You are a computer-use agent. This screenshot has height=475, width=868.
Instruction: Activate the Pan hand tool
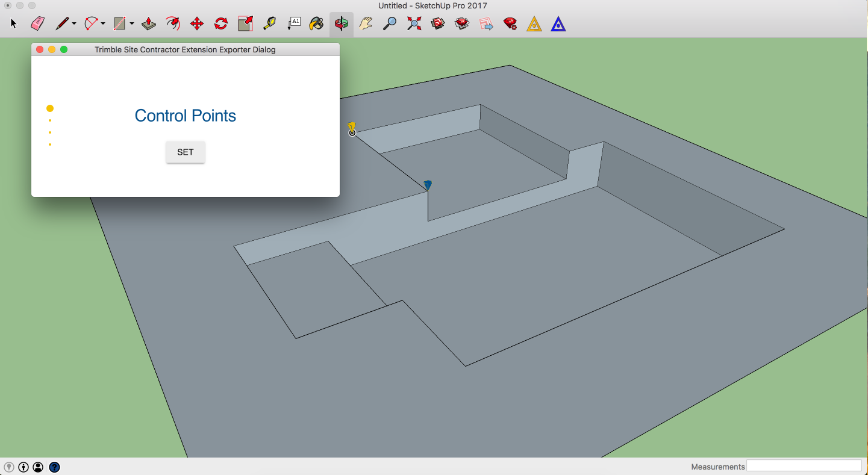click(365, 23)
